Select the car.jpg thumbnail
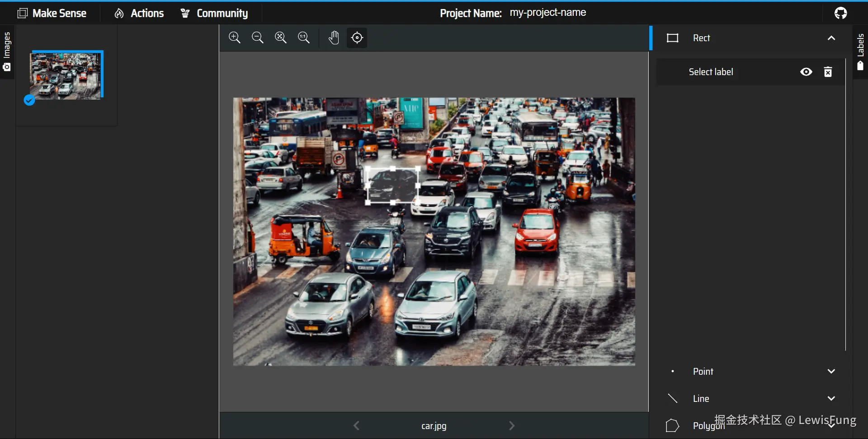 click(66, 76)
